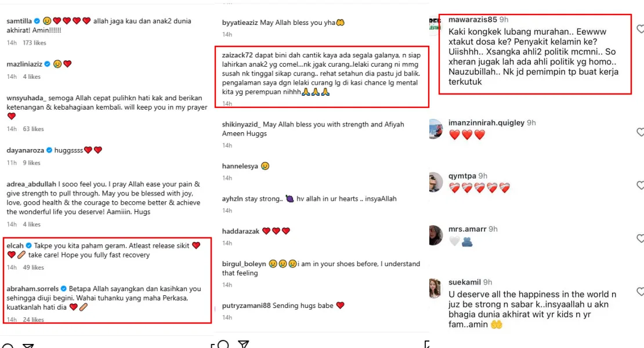Open qymtpa's avatar

point(436,182)
